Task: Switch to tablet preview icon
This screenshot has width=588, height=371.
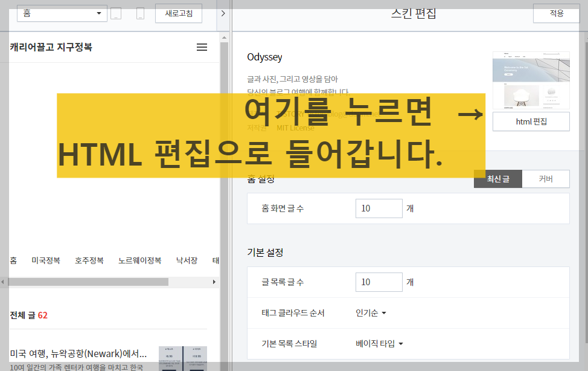Action: point(116,13)
